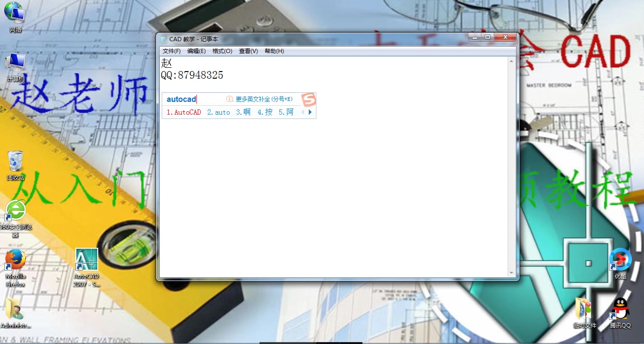644x344 pixels.
Task: Choose IME candidate 2.auto
Action: click(x=219, y=112)
